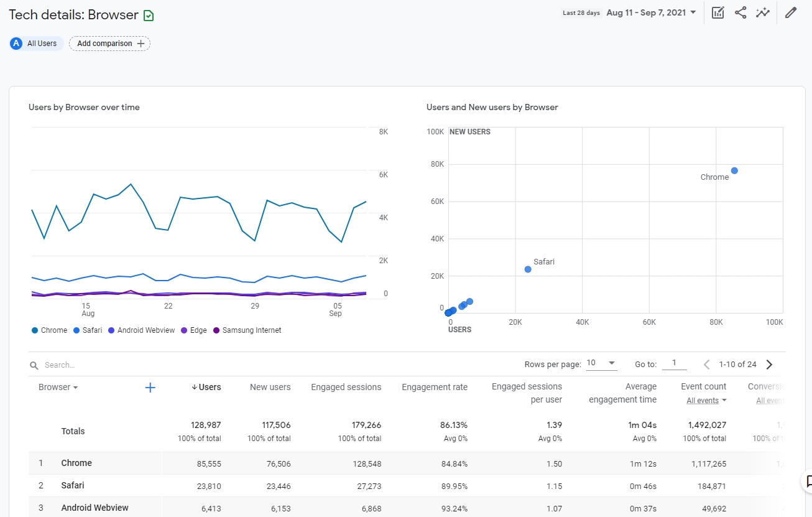This screenshot has width=812, height=517.
Task: Expand the All events dropdown under Event count
Action: 706,401
